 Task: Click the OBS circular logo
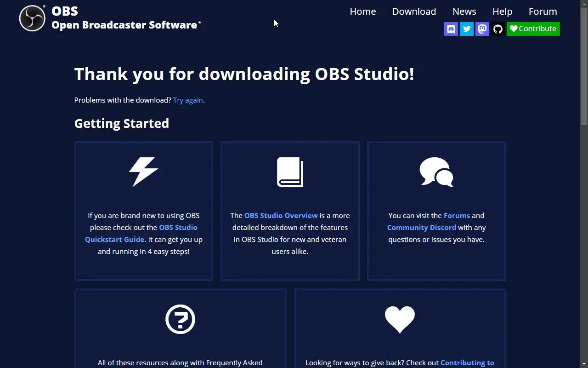click(32, 18)
